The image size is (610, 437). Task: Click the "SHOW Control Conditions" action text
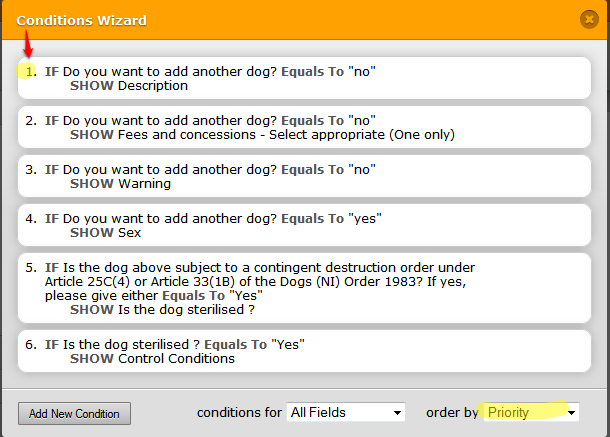pos(152,359)
